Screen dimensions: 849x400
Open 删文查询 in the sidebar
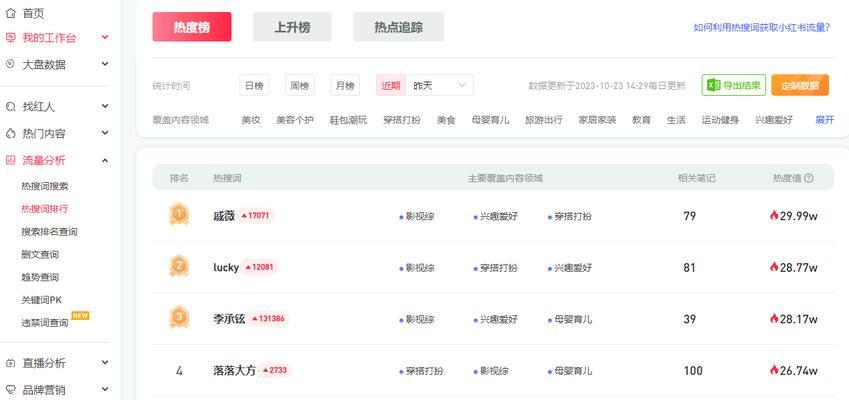point(40,254)
